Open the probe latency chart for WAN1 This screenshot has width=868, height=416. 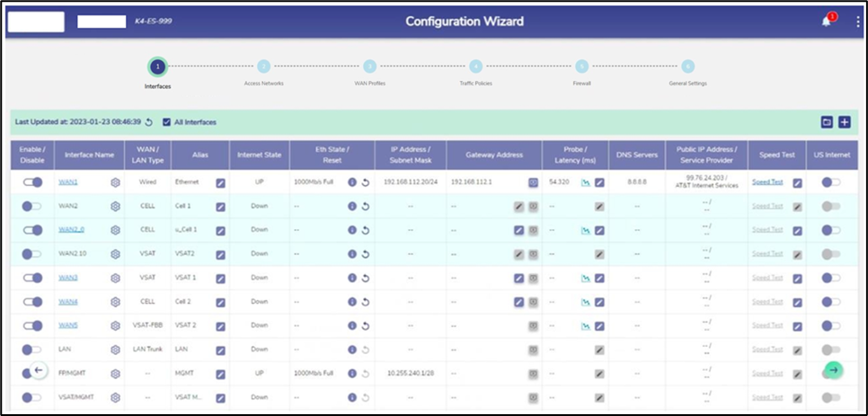pyautogui.click(x=586, y=182)
